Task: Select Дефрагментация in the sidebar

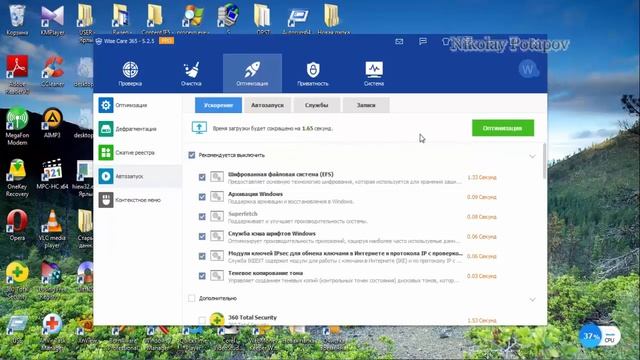Action: point(138,129)
